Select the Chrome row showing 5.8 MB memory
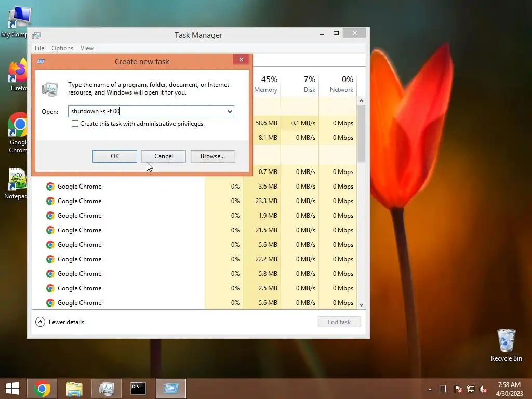The height and width of the screenshot is (399, 532). click(x=194, y=274)
